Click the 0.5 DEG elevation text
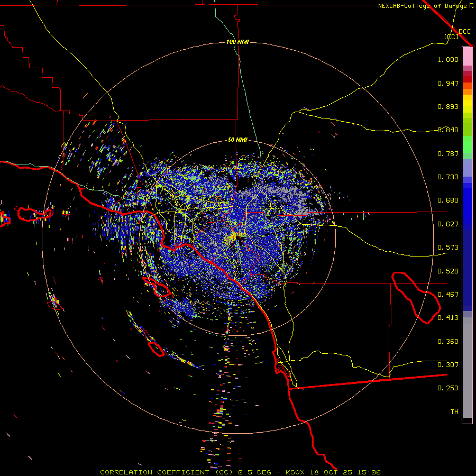Screen dimensions: 476x476 coord(254,472)
